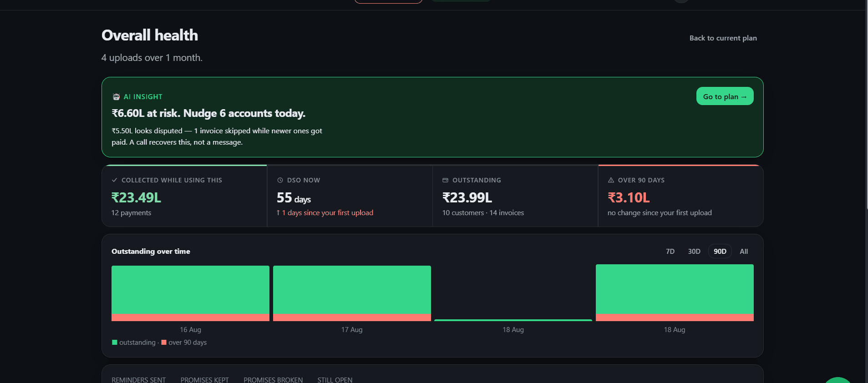Select the 90D chart range
Image resolution: width=868 pixels, height=383 pixels.
pos(720,252)
